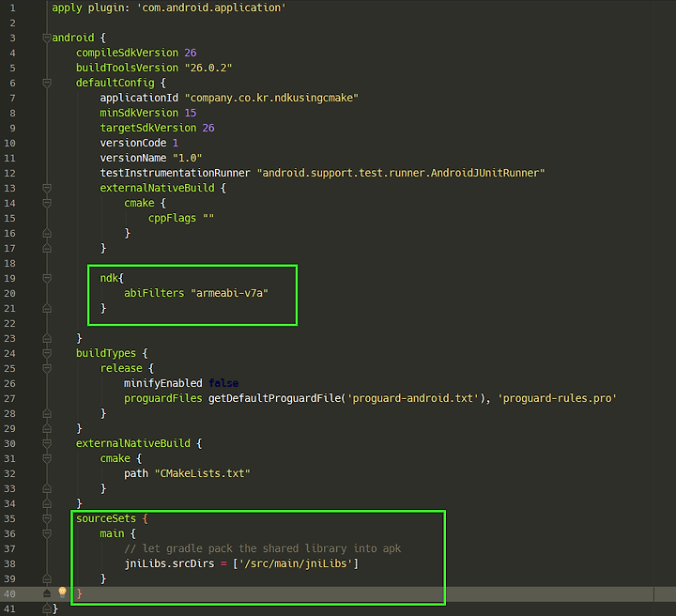Click the '/src/main/jniLibs' path string

296,563
